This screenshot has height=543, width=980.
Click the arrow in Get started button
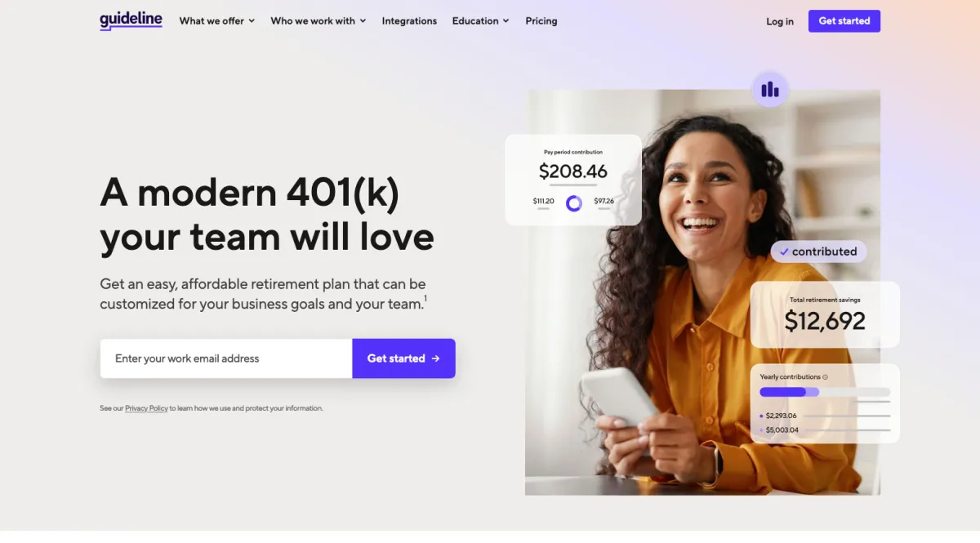pyautogui.click(x=435, y=358)
